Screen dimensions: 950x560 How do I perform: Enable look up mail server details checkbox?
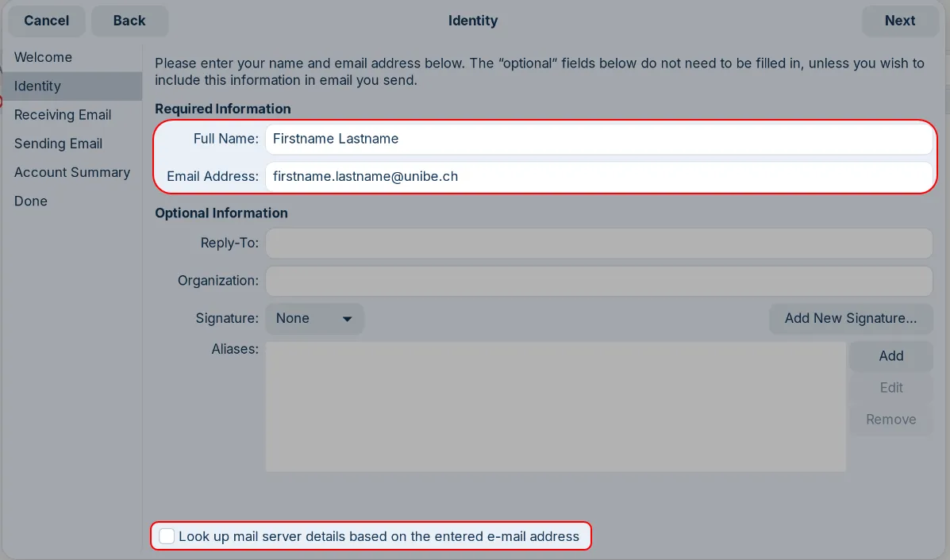tap(167, 536)
